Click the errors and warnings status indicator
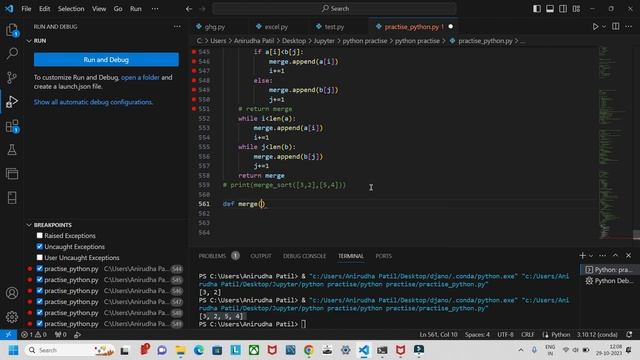 click(34, 335)
